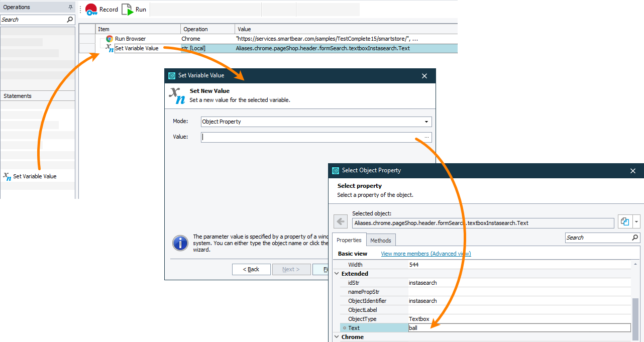The width and height of the screenshot is (644, 342).
Task: Select the Properties tab
Action: 349,240
